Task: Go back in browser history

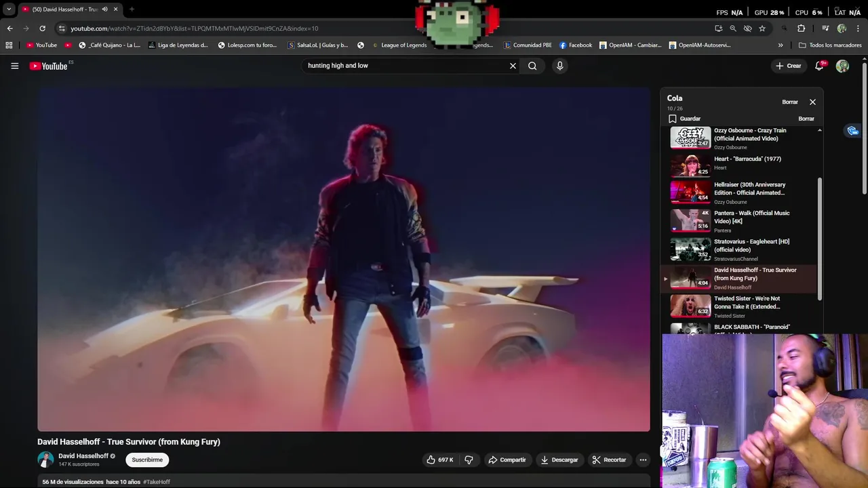Action: [9, 28]
